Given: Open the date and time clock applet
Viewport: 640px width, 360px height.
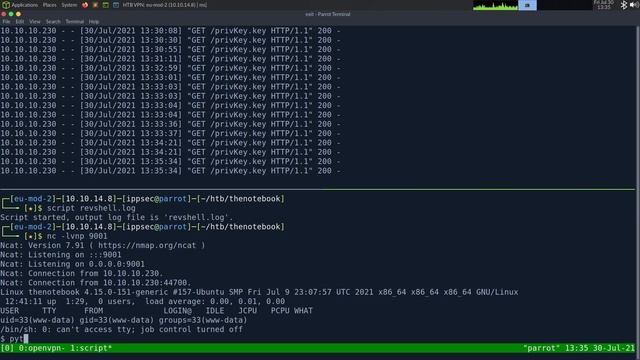Looking at the screenshot, I should [x=604, y=5].
